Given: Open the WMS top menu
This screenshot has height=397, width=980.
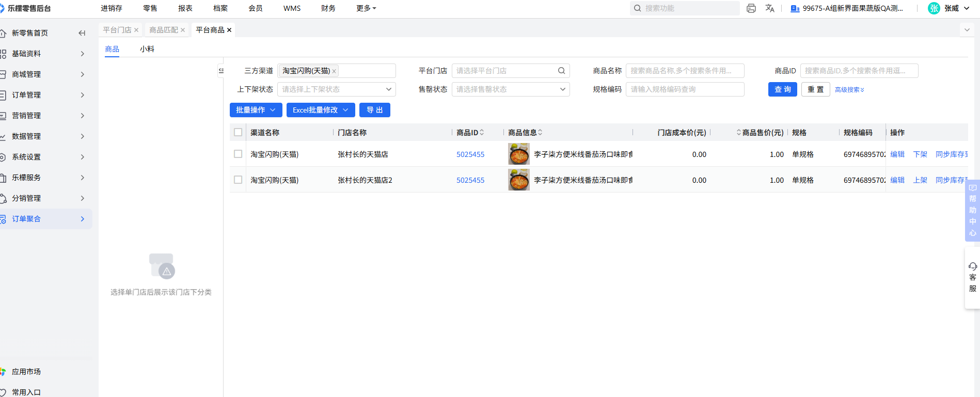Looking at the screenshot, I should click(292, 8).
